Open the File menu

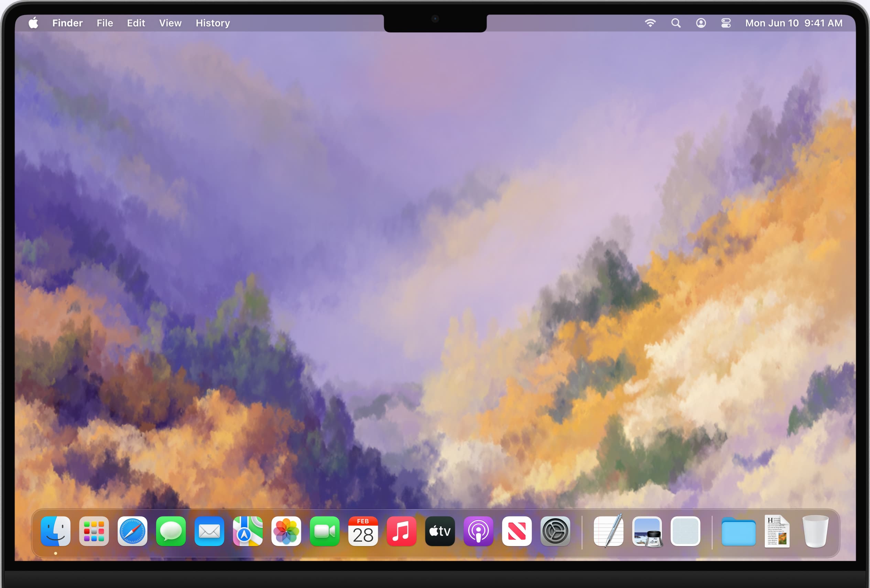pos(105,23)
